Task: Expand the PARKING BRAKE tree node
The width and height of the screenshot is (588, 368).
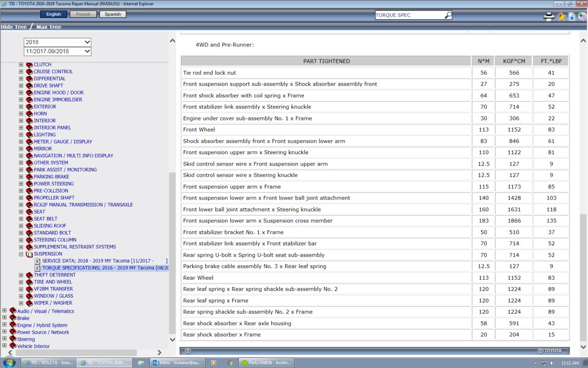Action: [x=21, y=177]
